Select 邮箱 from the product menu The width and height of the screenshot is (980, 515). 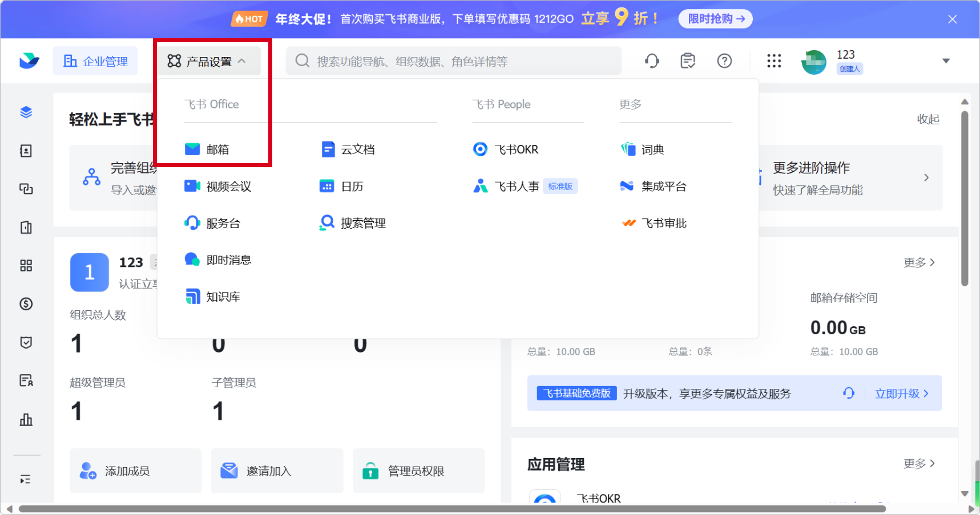coord(217,149)
